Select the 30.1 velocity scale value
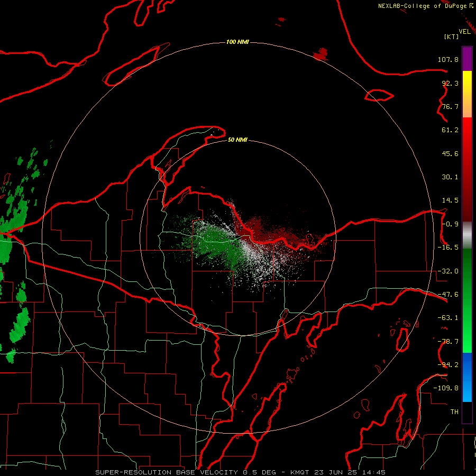This screenshot has height=476, width=476. (x=450, y=177)
